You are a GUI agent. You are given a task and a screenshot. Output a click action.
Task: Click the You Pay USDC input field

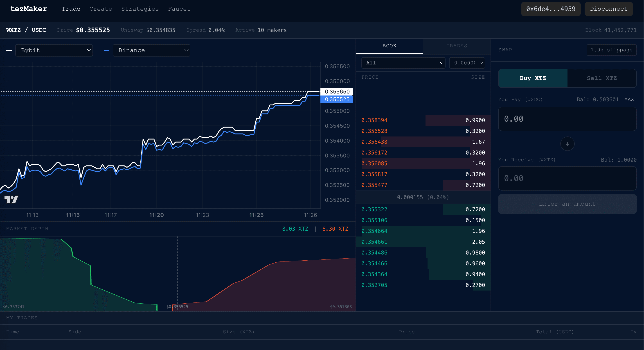[567, 119]
